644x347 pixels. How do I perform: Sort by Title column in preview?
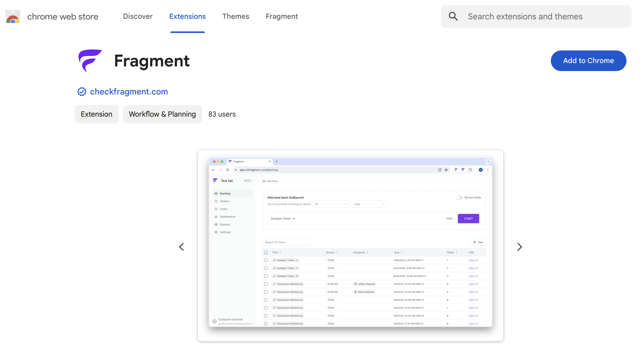(276, 253)
